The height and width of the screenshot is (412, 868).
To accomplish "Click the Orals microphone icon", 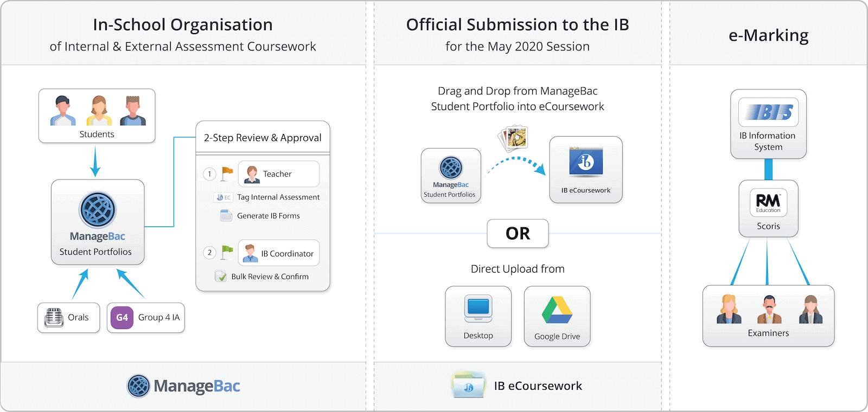I will [54, 317].
